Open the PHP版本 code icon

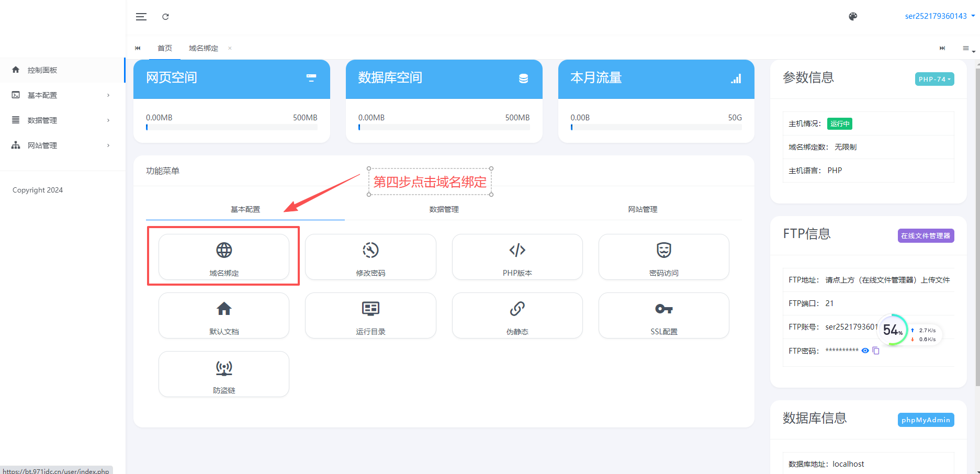(517, 251)
